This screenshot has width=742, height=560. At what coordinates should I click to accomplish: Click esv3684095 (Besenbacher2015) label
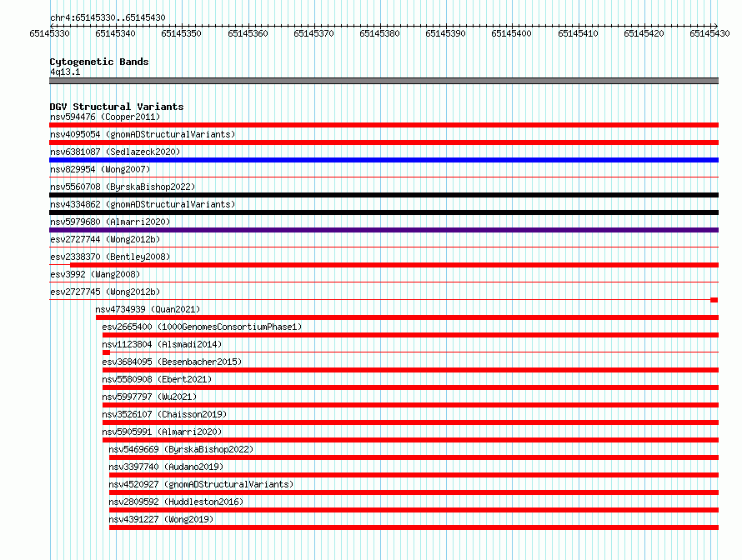pyautogui.click(x=172, y=362)
